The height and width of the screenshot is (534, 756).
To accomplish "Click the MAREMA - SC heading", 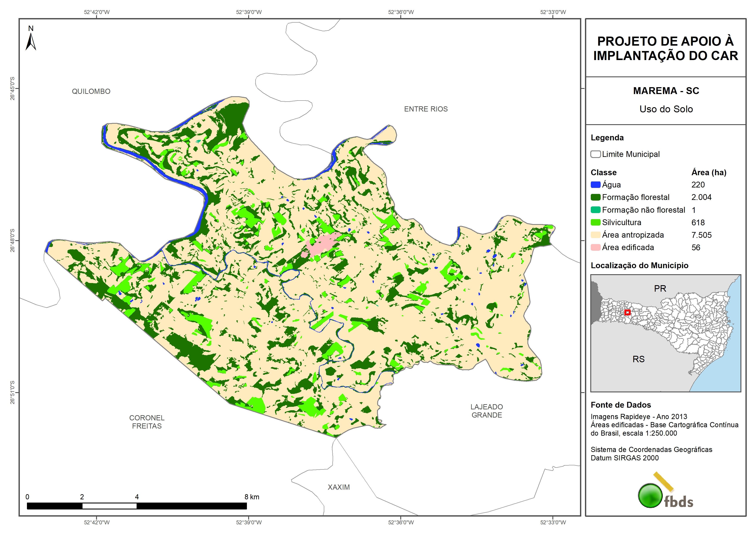I will (666, 91).
